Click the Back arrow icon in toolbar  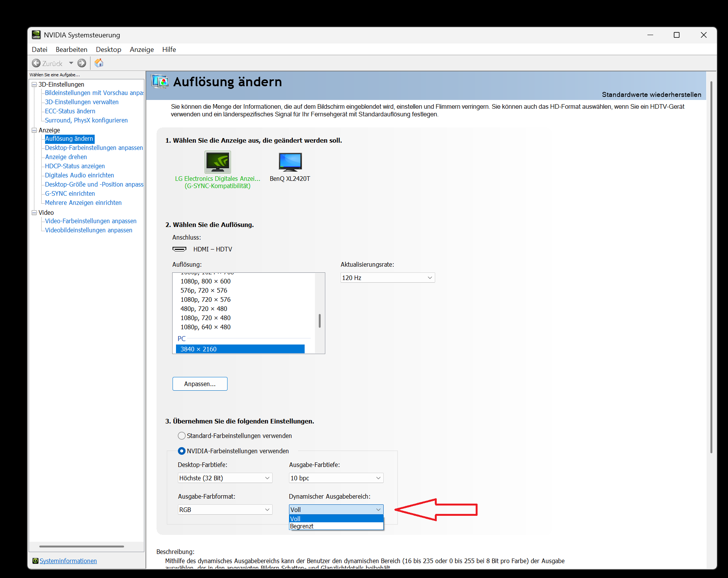[x=36, y=63]
